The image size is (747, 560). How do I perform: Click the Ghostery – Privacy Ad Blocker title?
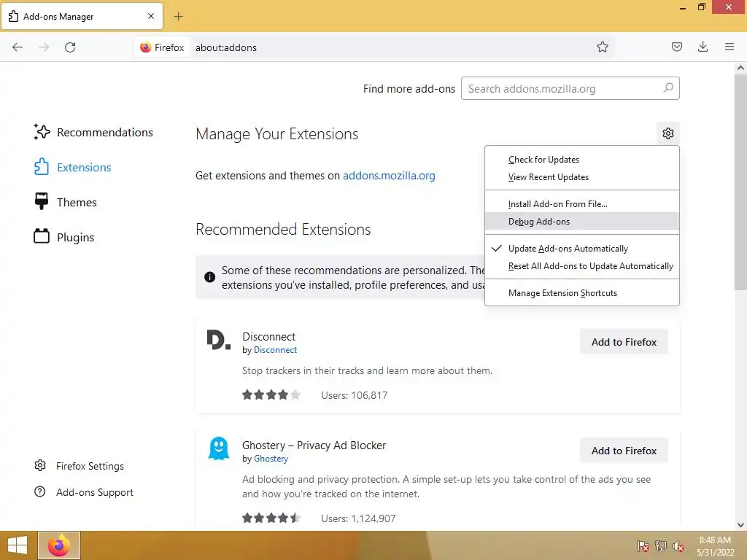point(314,446)
